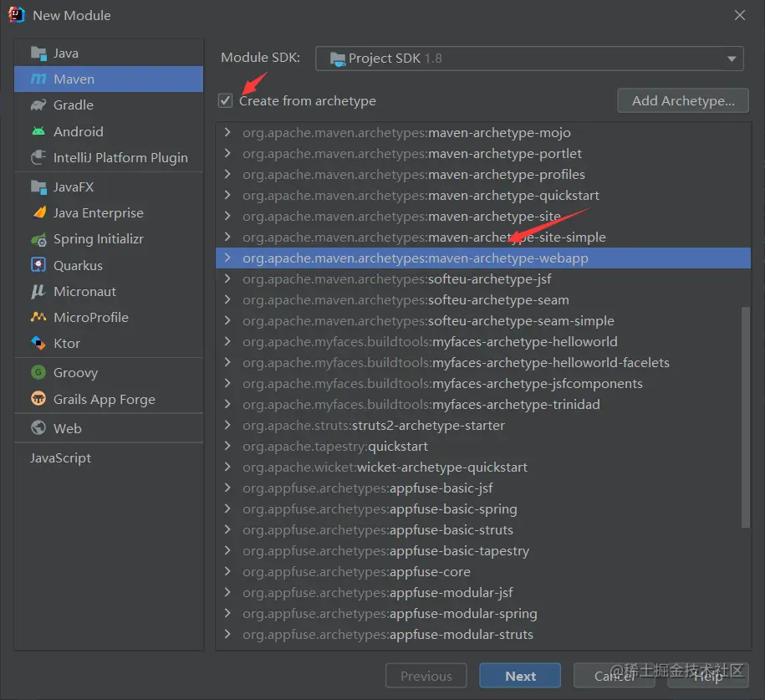Image resolution: width=765 pixels, height=700 pixels.
Task: Select myfaces-archetype-trinidad row
Action: [483, 405]
